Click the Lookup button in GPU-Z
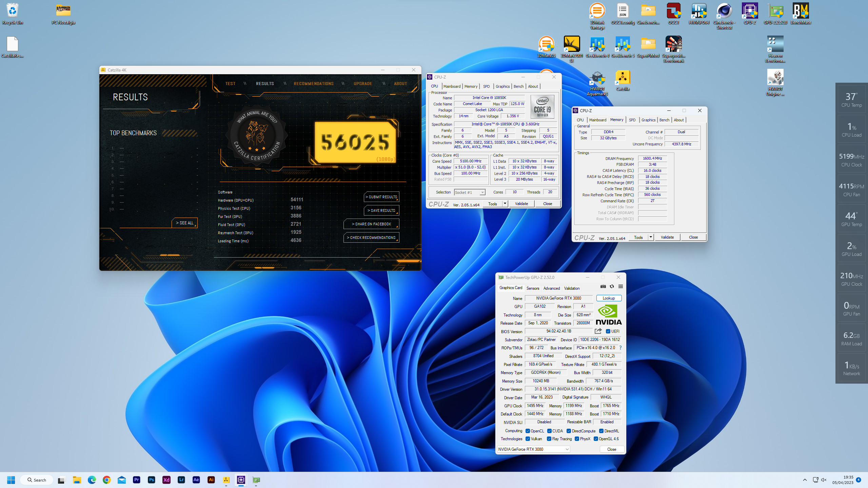868x488 pixels. click(609, 298)
